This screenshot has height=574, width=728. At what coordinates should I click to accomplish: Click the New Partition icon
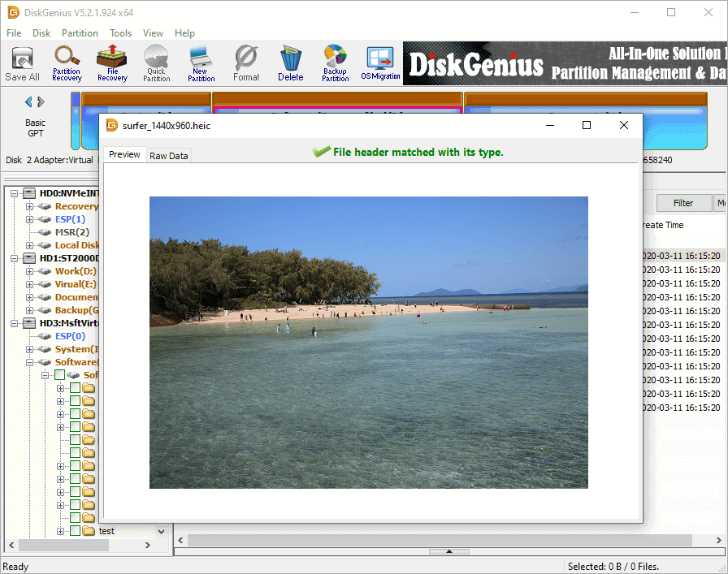tap(201, 63)
